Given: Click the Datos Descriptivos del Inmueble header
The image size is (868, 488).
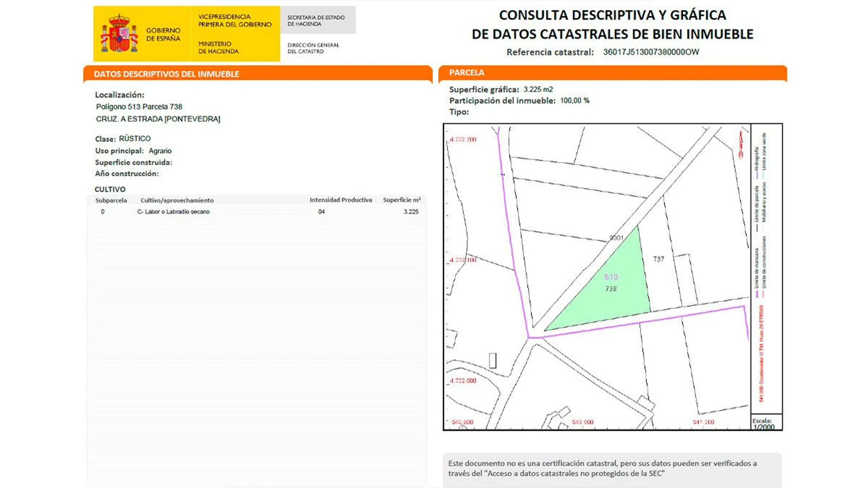Looking at the screenshot, I should pos(166,74).
